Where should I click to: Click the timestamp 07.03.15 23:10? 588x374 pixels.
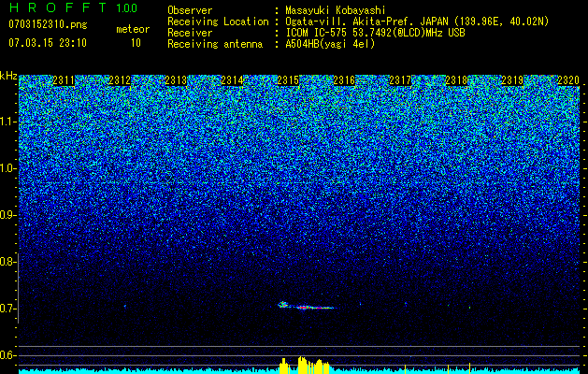pos(48,43)
